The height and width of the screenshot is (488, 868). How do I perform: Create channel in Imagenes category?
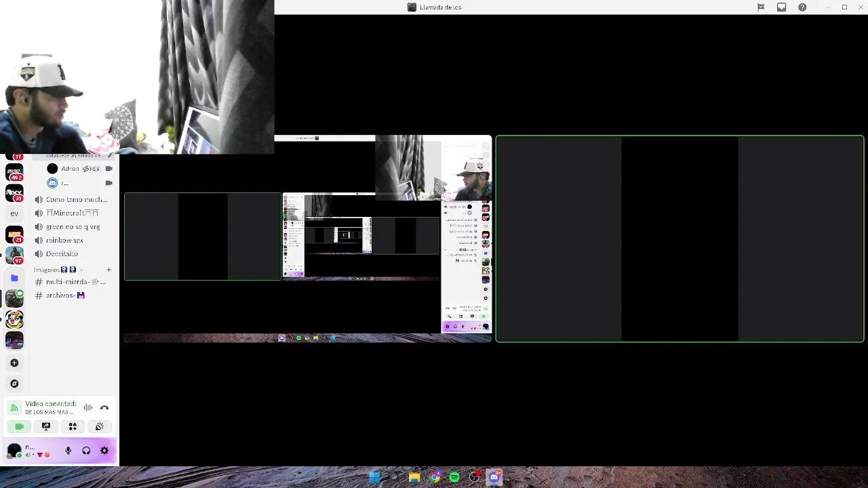pyautogui.click(x=108, y=270)
